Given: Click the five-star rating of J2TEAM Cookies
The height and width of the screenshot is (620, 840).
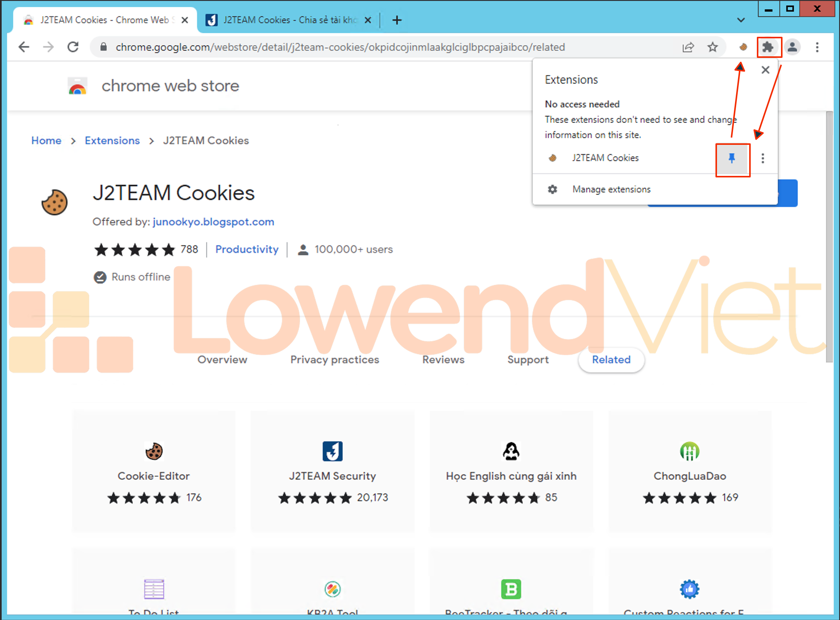Looking at the screenshot, I should [135, 250].
